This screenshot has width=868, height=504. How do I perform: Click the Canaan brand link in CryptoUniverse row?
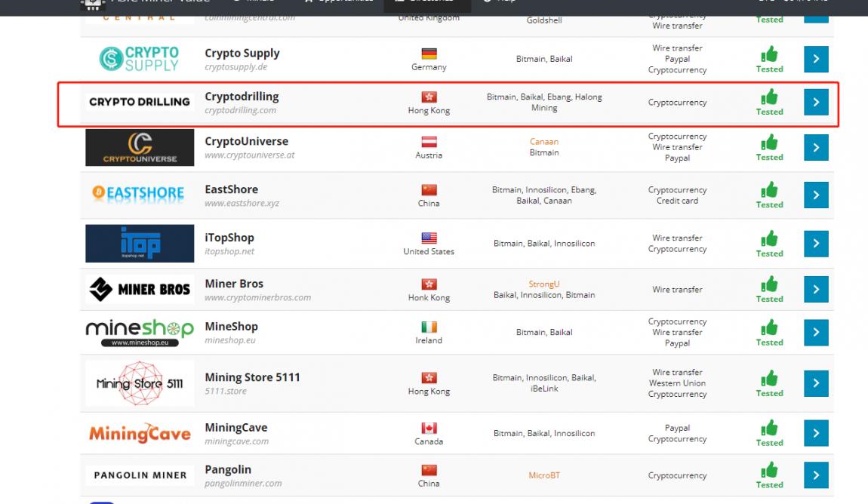click(x=543, y=142)
